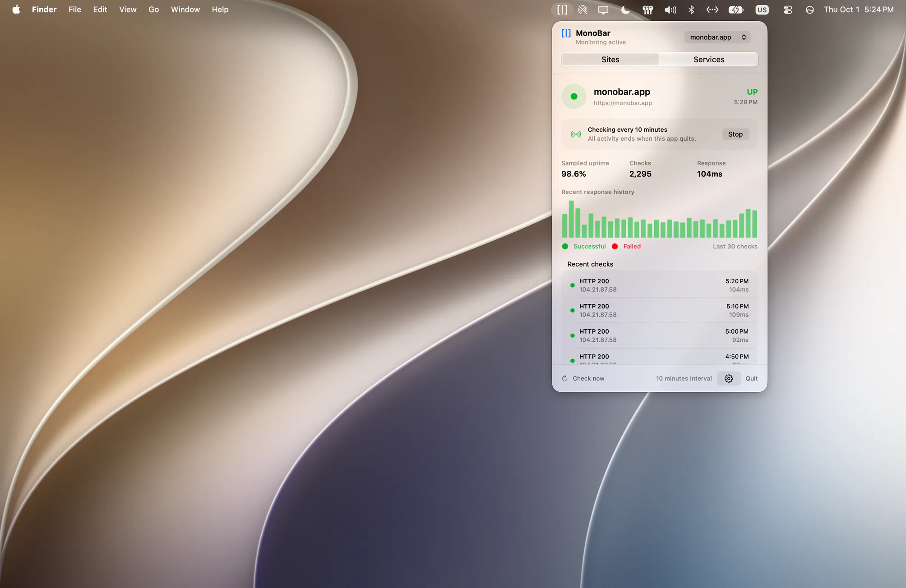Click Check now
The height and width of the screenshot is (588, 906).
click(x=588, y=378)
